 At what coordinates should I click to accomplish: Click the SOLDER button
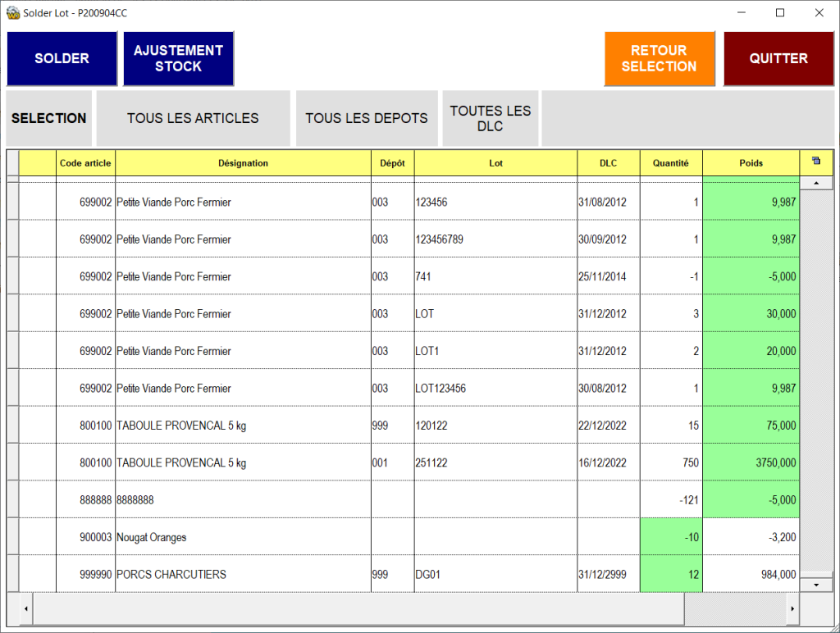(x=62, y=58)
